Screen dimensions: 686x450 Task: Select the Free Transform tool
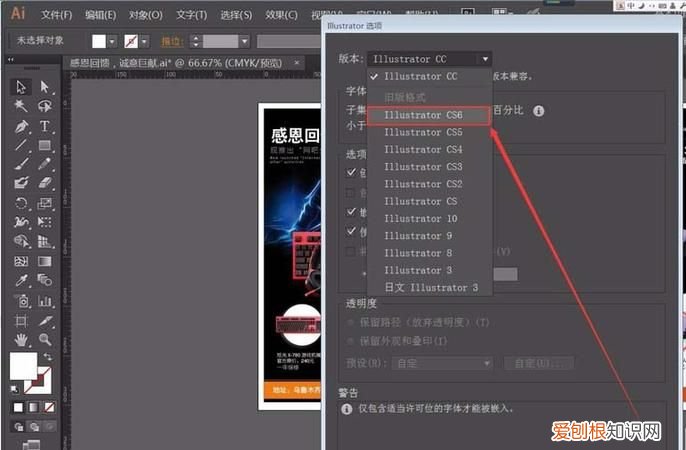45,222
